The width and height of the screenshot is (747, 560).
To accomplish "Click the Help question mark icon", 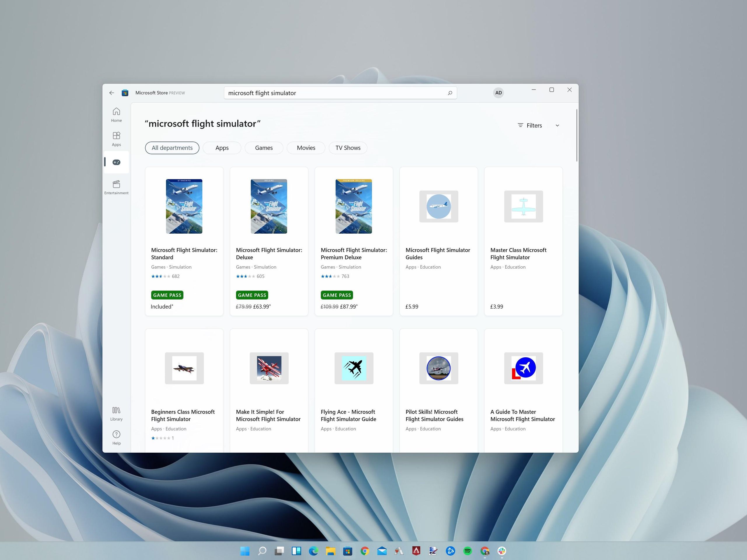I will [x=116, y=434].
